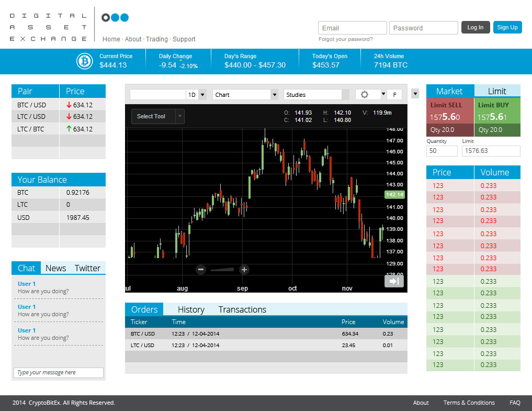Screen dimensions: 532x411
Task: Switch to the Limit order tab
Action: (x=497, y=91)
